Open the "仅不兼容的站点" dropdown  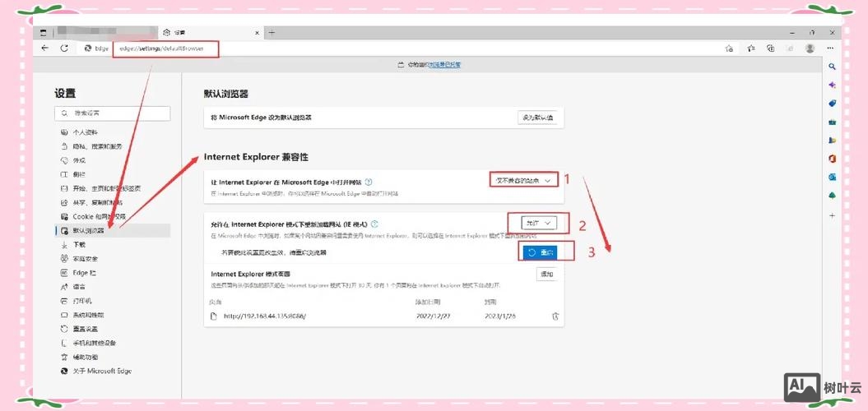pos(524,179)
